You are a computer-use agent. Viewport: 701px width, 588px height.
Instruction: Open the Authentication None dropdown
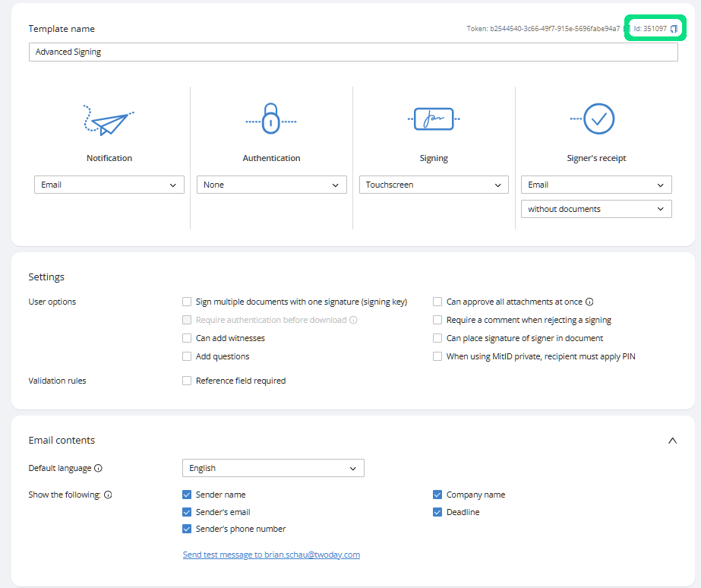(x=271, y=185)
